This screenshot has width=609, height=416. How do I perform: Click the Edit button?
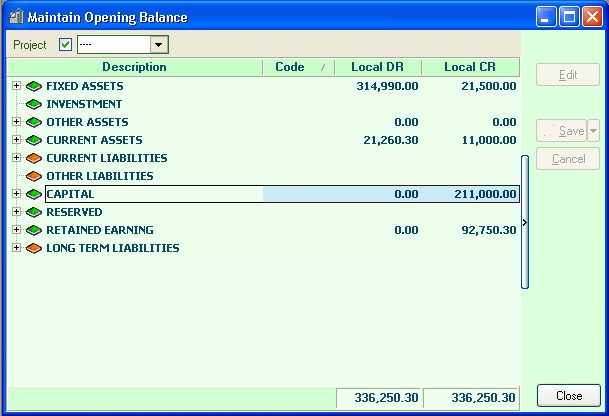568,75
